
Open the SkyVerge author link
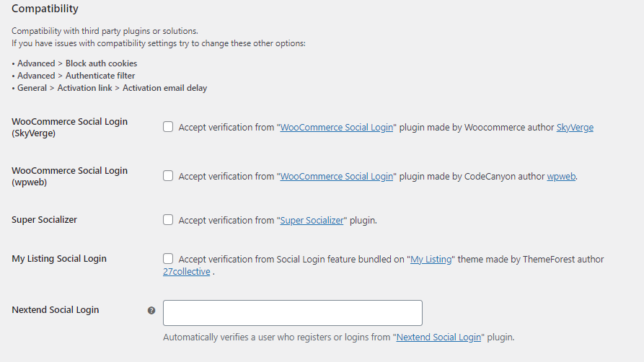[575, 128]
